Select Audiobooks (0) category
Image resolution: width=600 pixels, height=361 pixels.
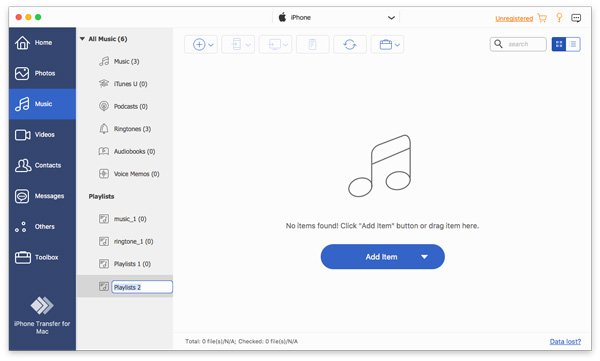point(125,151)
